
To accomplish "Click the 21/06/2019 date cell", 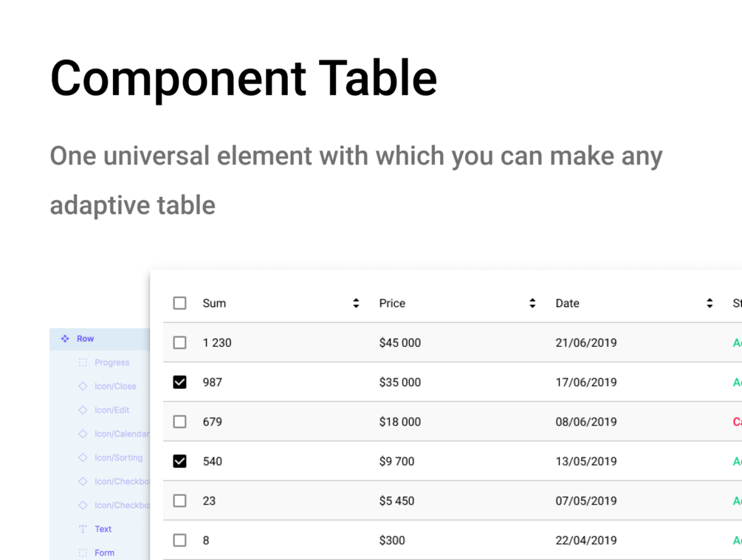I will click(x=586, y=342).
